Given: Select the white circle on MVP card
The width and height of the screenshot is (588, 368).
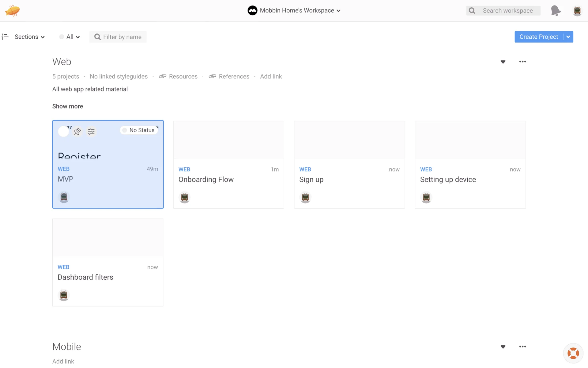Looking at the screenshot, I should pyautogui.click(x=63, y=132).
